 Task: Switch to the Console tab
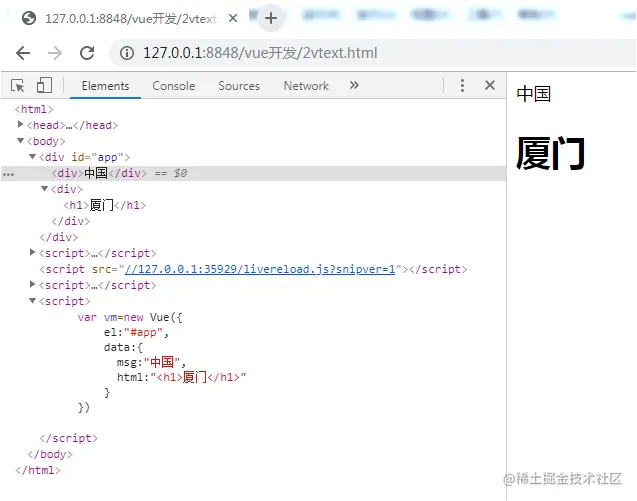(x=173, y=86)
